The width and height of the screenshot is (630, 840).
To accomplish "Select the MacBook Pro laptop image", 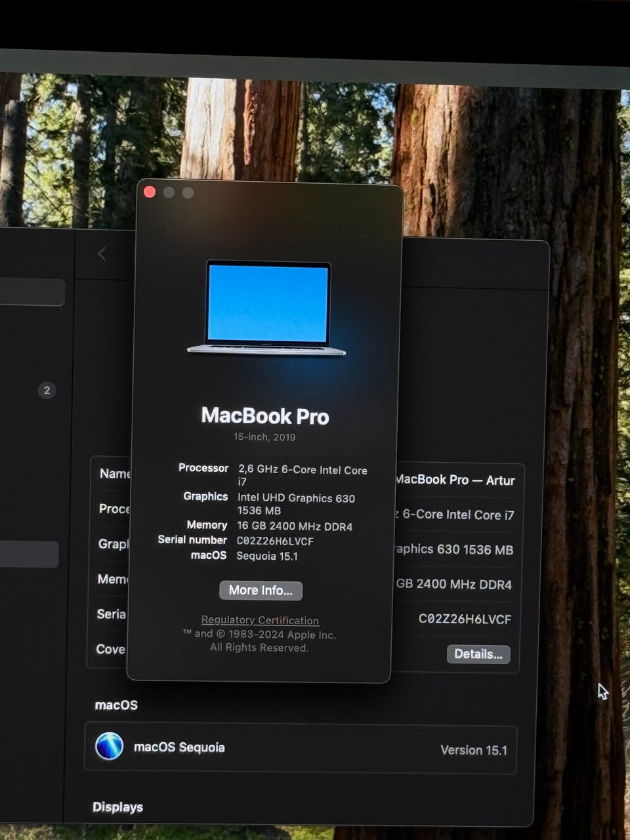I will (266, 308).
